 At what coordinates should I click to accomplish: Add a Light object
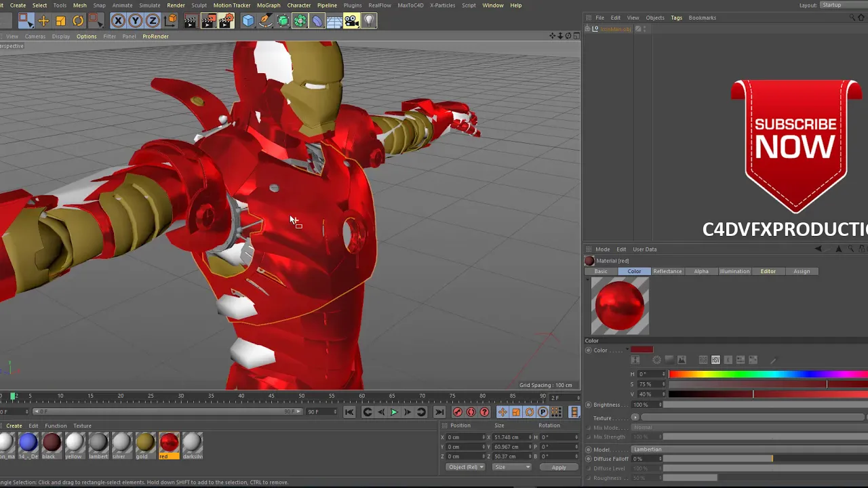[369, 21]
